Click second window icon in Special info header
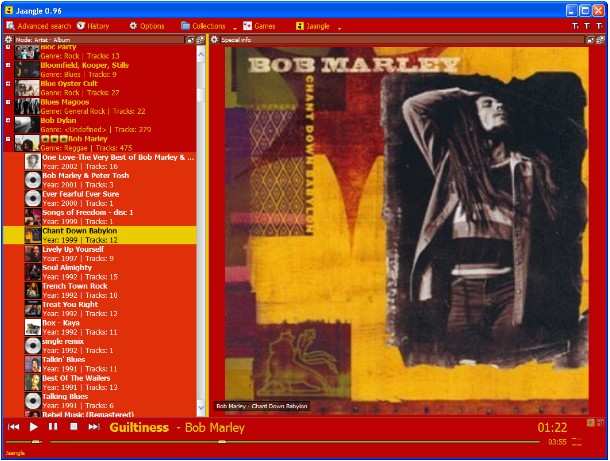This screenshot has width=610, height=461. [600, 39]
